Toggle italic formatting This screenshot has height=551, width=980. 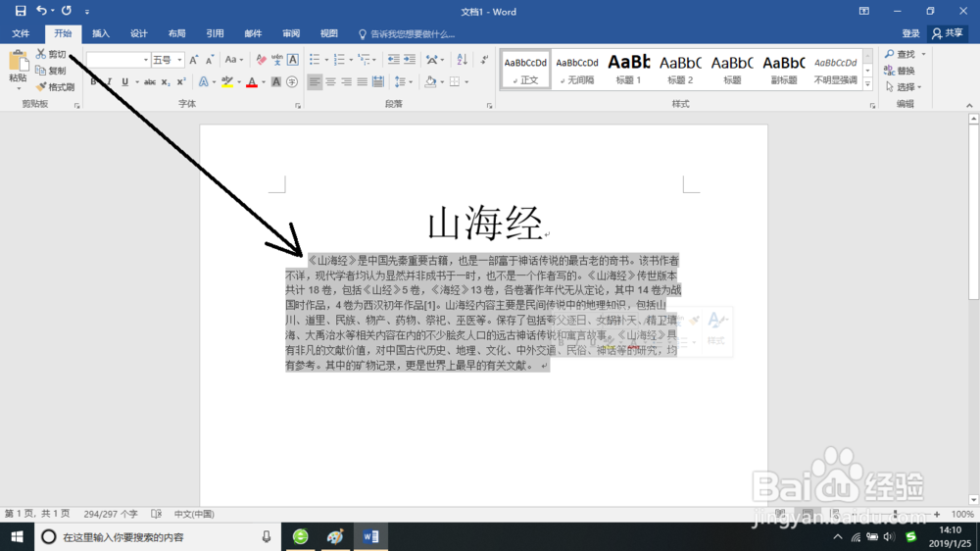click(109, 82)
